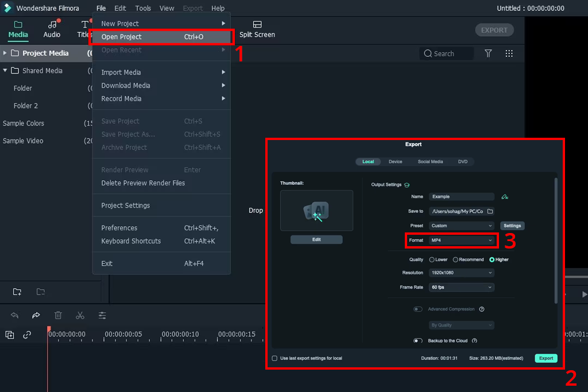The image size is (588, 392).
Task: Play the preview with play button
Action: (x=584, y=294)
